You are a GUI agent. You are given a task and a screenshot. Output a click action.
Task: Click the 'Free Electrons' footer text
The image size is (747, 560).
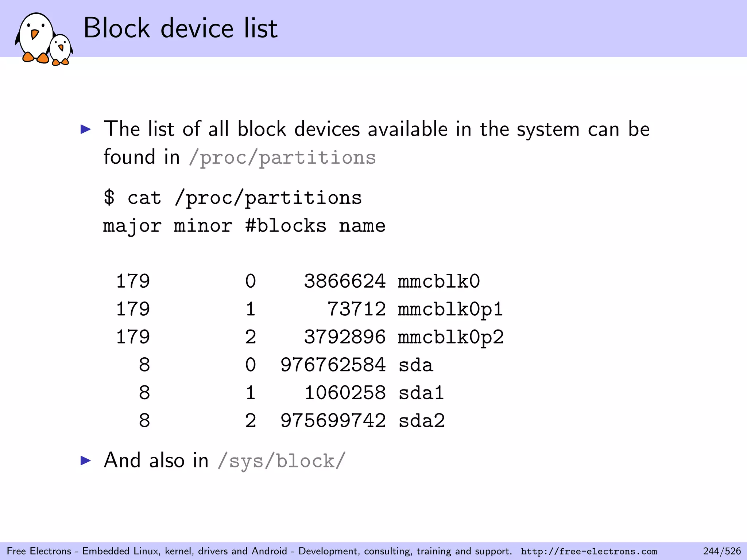tap(39, 551)
